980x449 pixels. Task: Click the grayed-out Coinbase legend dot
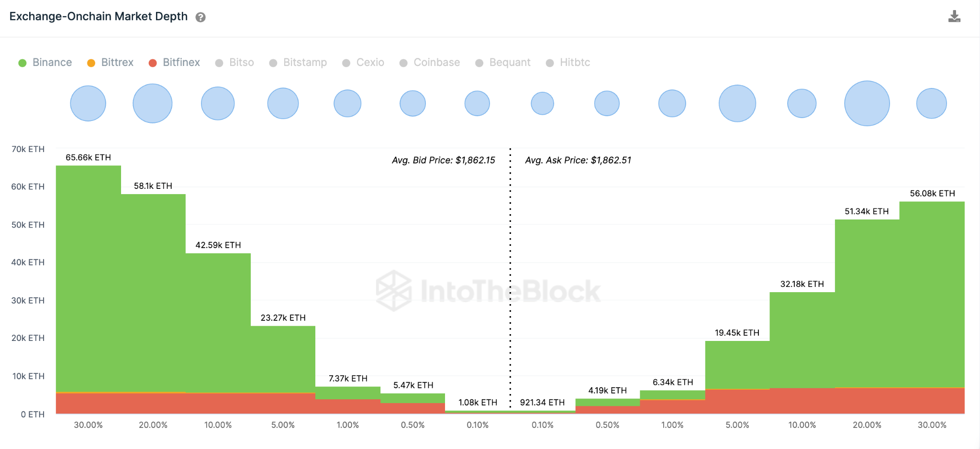[x=403, y=62]
